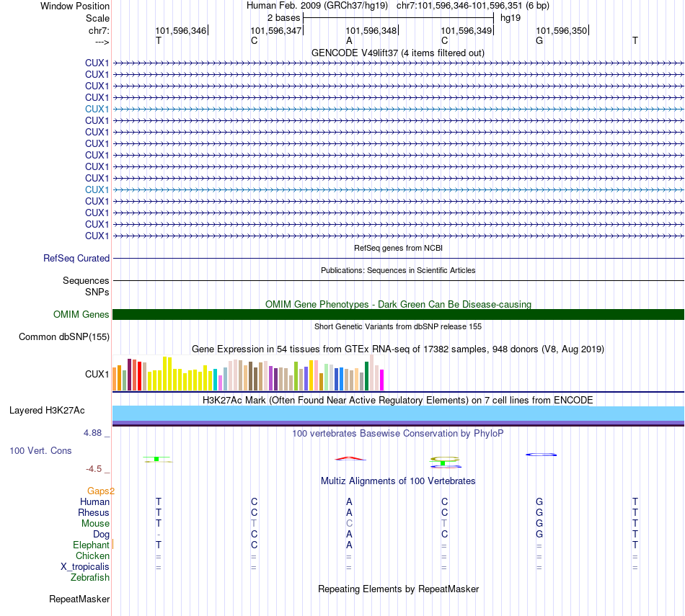
Task: Click the Rhesus species label
Action: [94, 512]
